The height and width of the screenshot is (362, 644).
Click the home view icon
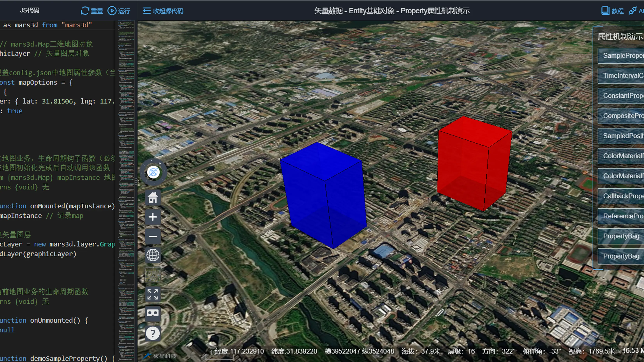pos(153,197)
